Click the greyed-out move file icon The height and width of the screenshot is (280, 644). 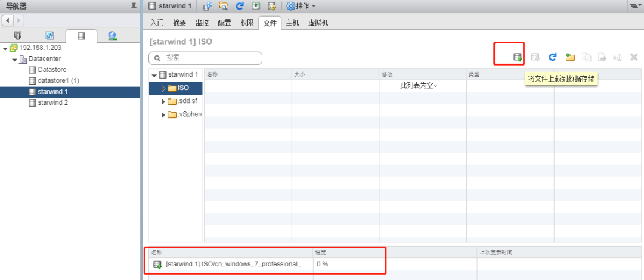click(x=602, y=57)
